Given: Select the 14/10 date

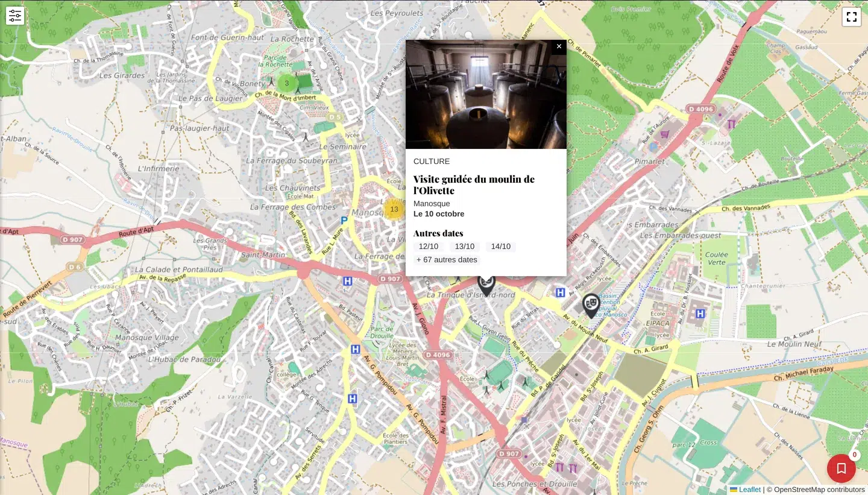Looking at the screenshot, I should tap(501, 247).
